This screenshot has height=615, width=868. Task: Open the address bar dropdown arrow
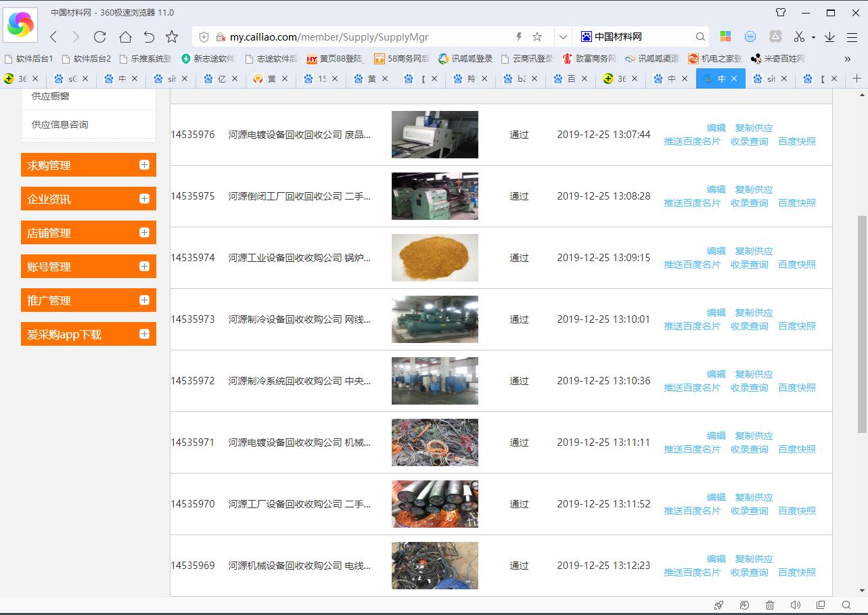pyautogui.click(x=563, y=37)
